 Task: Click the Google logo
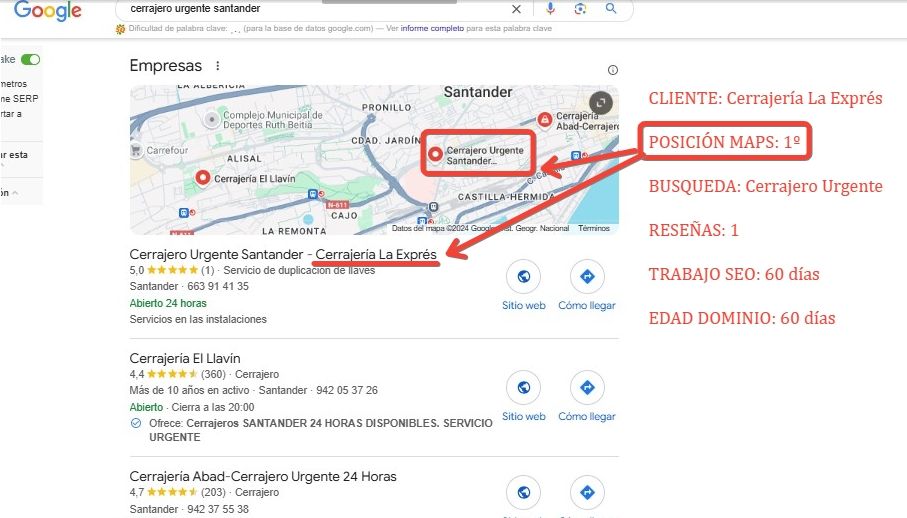coord(47,10)
